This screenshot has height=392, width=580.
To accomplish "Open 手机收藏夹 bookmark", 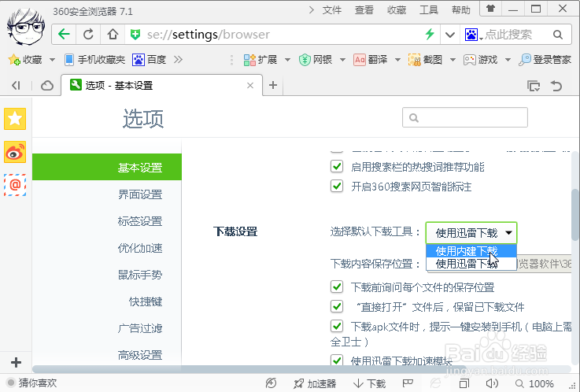I will coord(94,60).
